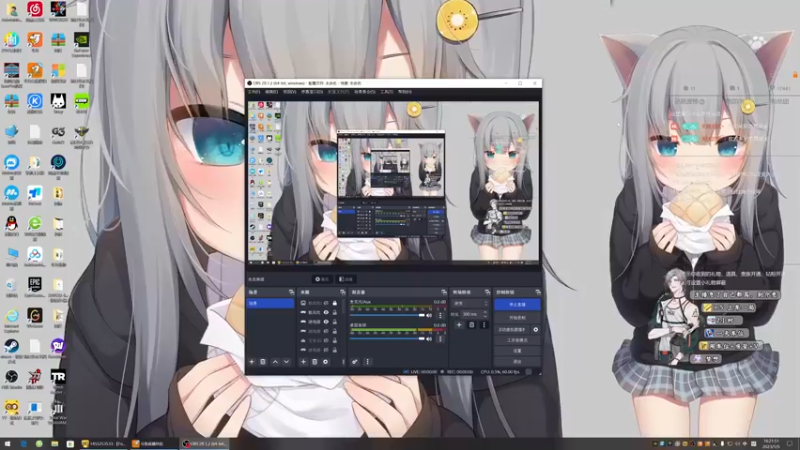Open virtual camera settings gear icon

pos(536,330)
